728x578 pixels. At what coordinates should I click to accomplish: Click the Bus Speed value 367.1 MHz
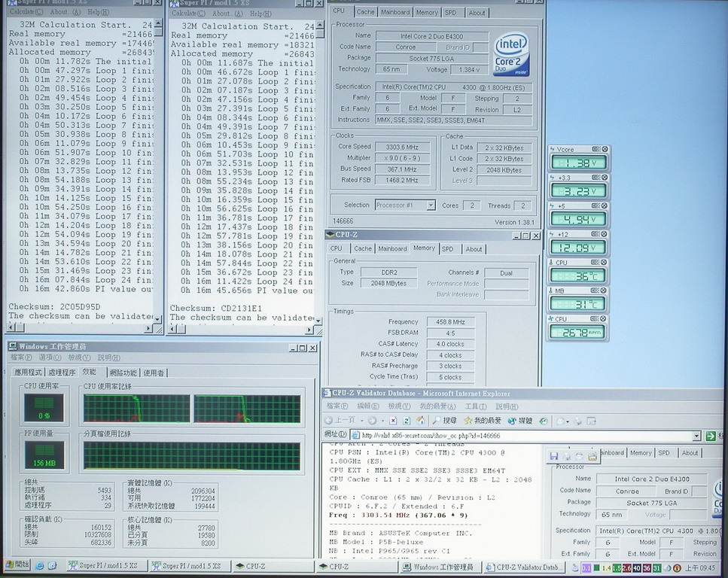pos(402,169)
